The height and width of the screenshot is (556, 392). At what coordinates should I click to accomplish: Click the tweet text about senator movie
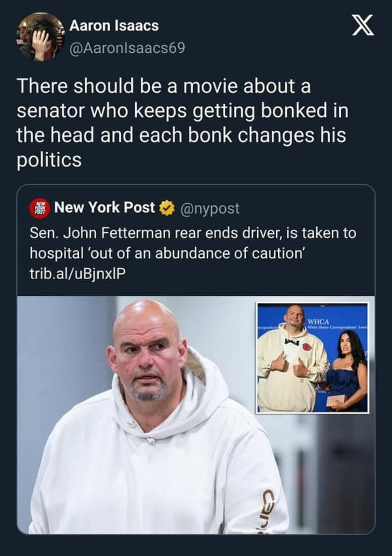182,123
